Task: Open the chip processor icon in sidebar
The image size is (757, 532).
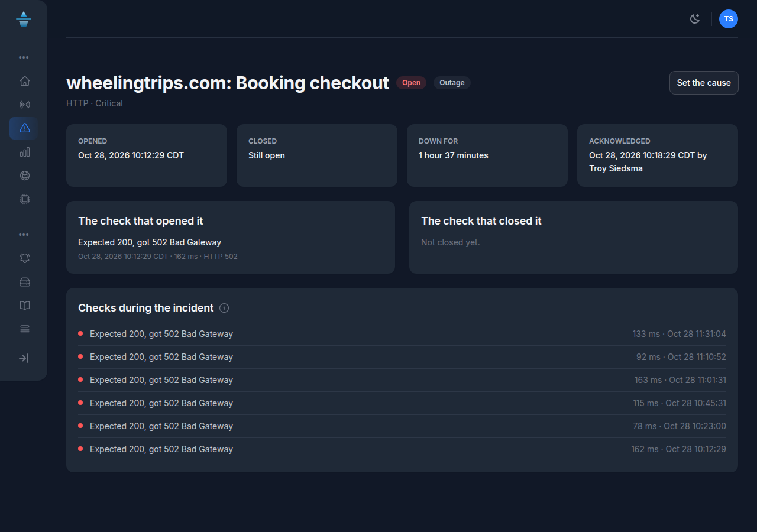Action: (x=24, y=199)
